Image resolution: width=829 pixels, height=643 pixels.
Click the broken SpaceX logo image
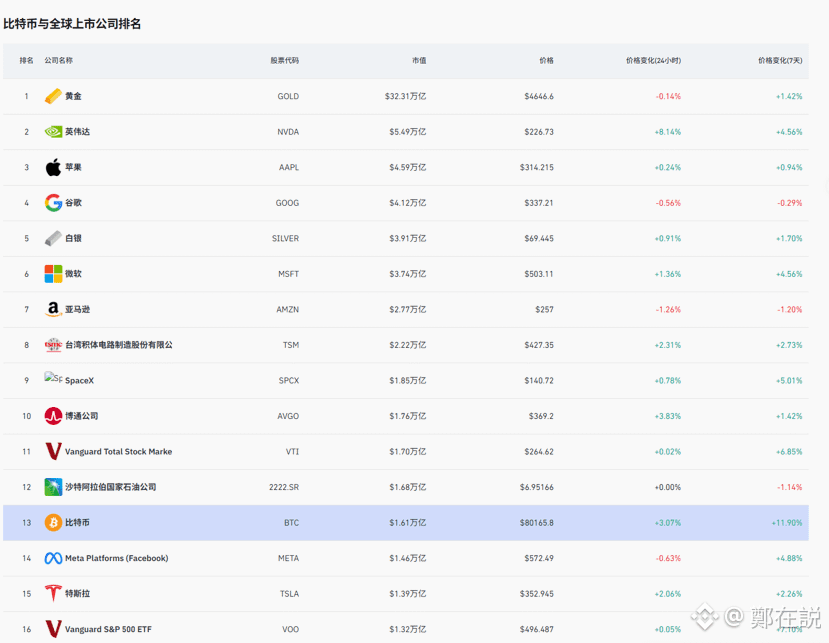tap(53, 378)
